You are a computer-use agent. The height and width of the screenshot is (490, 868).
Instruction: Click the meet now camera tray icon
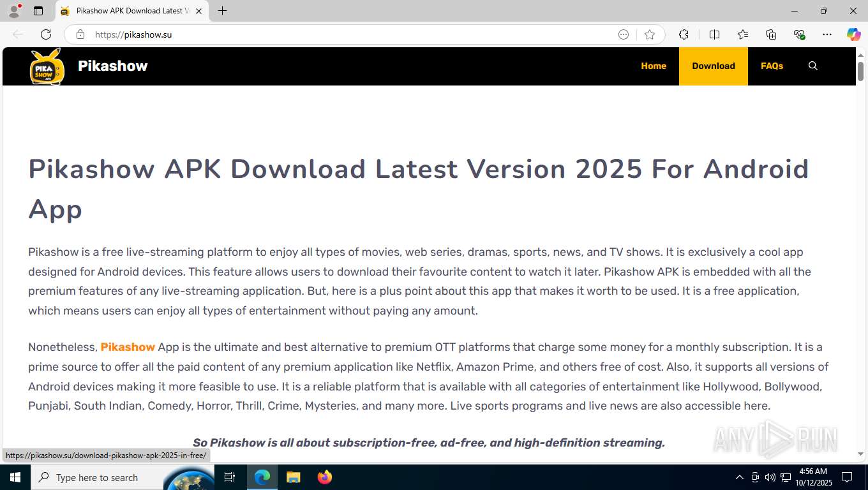(x=755, y=477)
